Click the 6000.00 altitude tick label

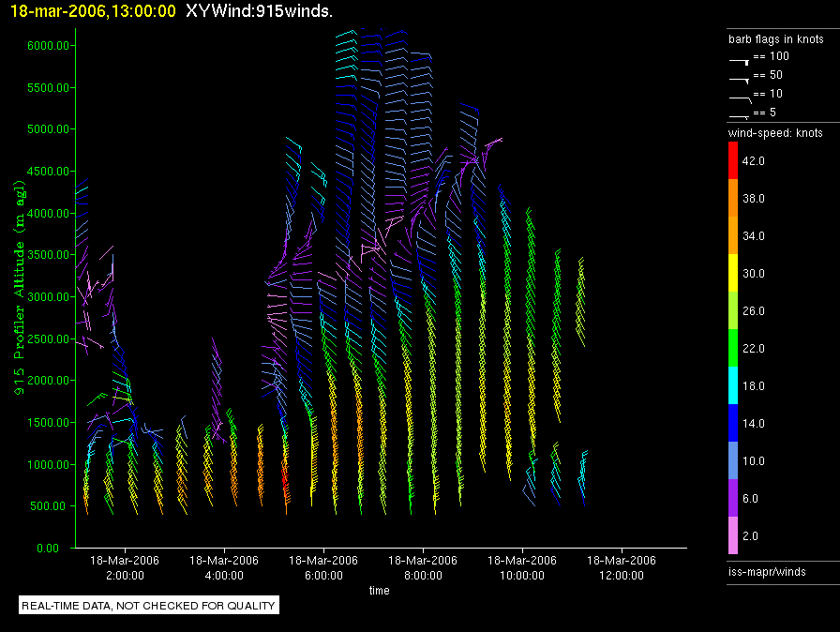click(45, 45)
